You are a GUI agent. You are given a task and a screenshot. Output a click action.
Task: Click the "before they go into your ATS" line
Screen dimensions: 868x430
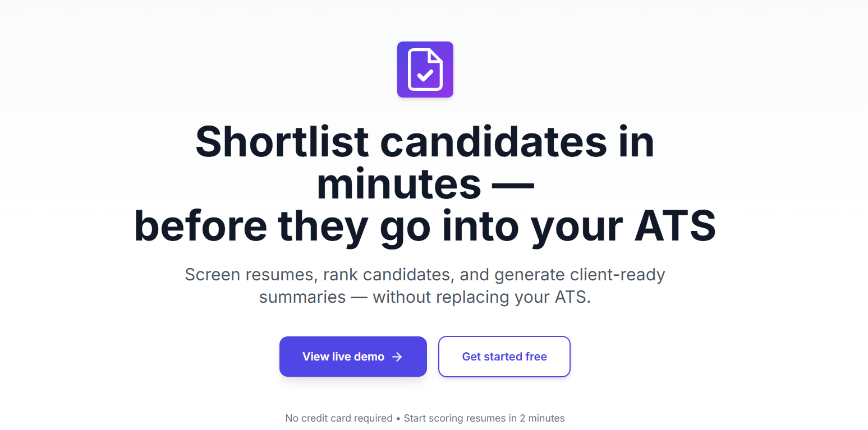425,226
